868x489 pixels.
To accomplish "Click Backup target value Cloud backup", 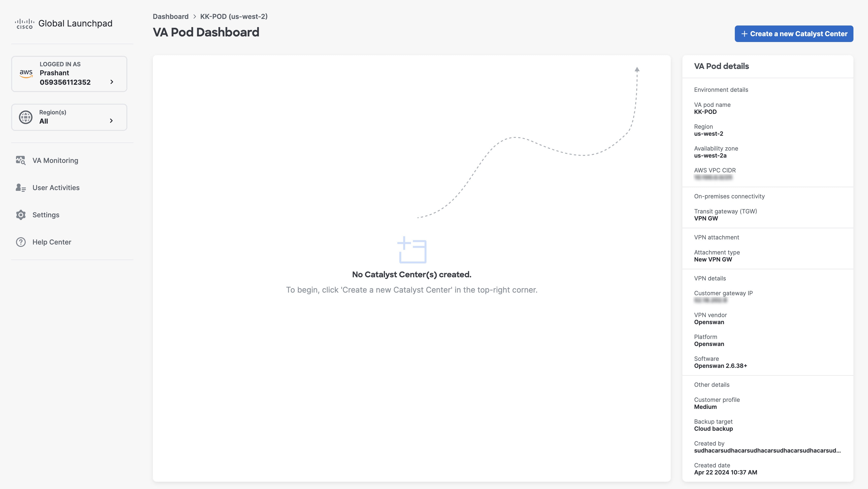I will [x=713, y=429].
